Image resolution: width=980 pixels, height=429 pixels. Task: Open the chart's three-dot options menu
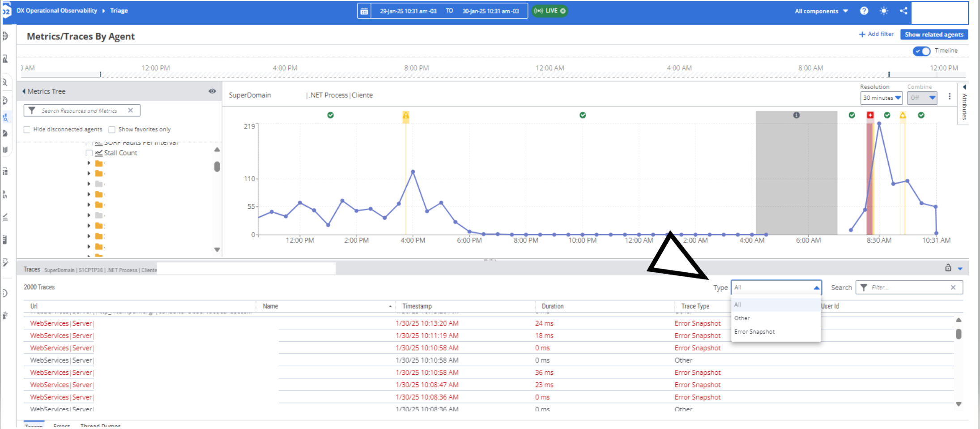point(950,97)
